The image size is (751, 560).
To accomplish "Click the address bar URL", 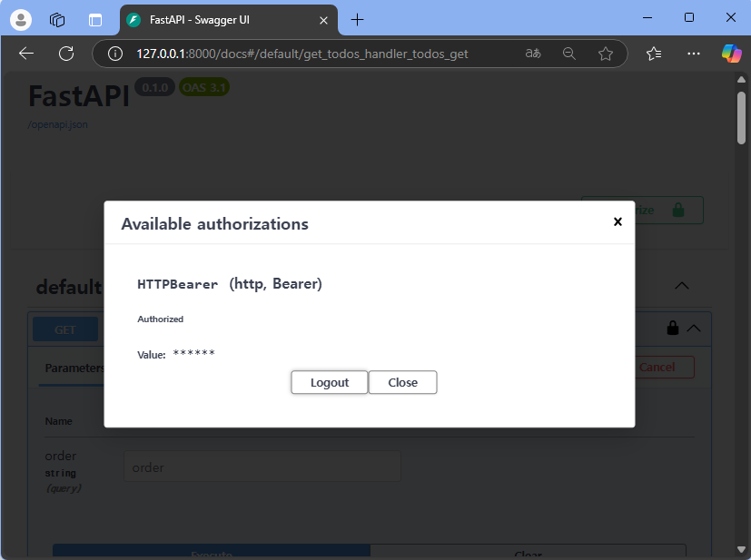I will pos(302,54).
